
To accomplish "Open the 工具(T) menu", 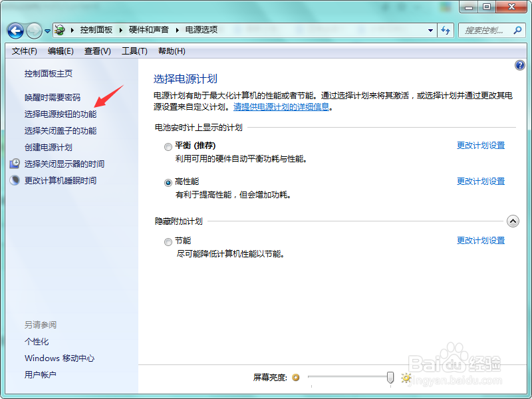I will pyautogui.click(x=134, y=51).
